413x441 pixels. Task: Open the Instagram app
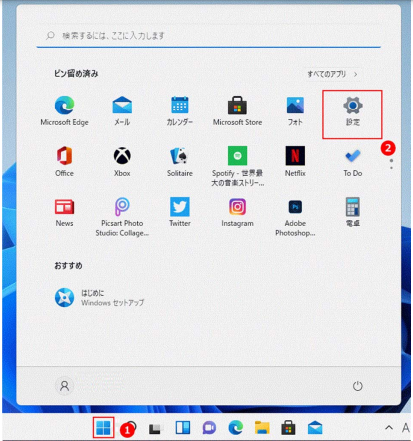(x=237, y=212)
